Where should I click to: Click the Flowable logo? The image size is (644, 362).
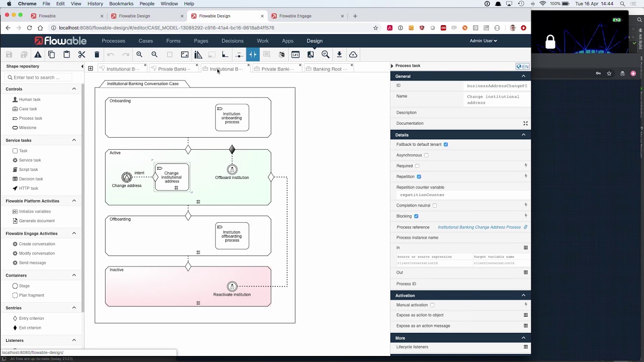point(60,41)
